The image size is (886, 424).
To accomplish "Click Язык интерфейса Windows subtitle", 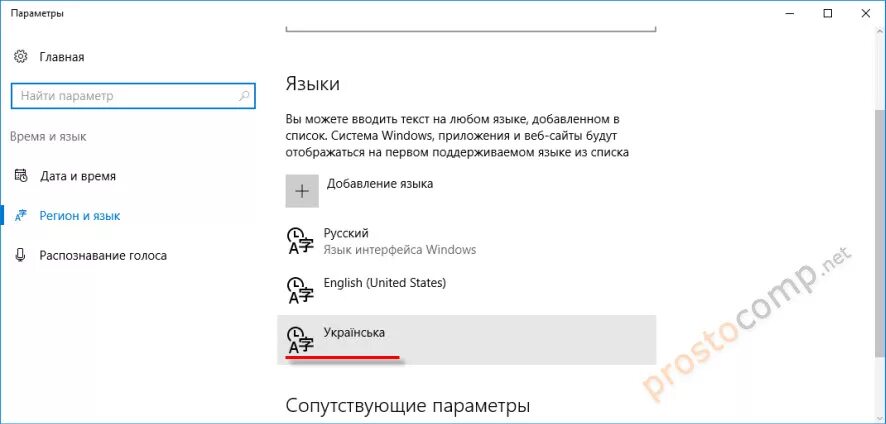I will pyautogui.click(x=400, y=249).
